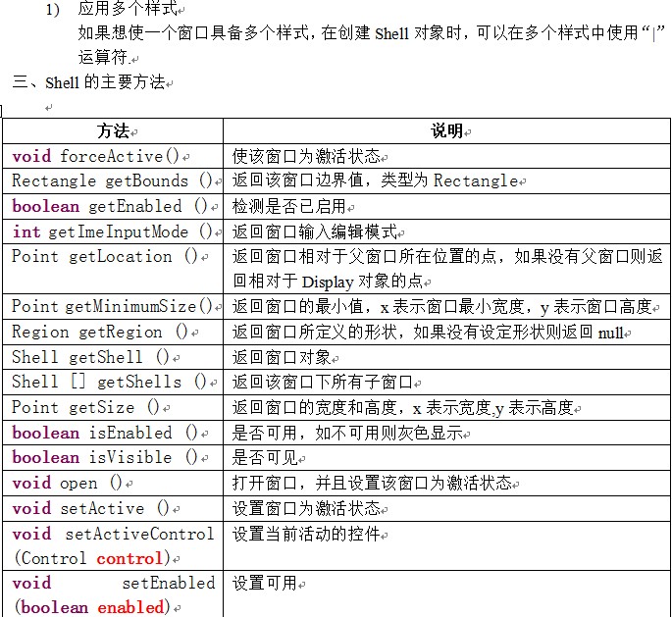
Task: Click the 方法 column header cell
Action: pyautogui.click(x=113, y=131)
